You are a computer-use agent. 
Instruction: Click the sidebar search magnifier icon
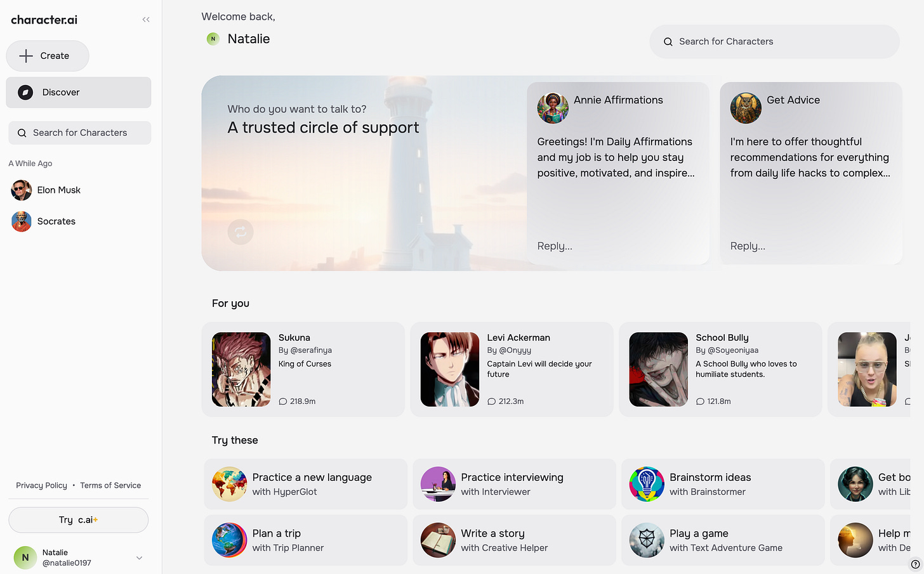pos(22,133)
